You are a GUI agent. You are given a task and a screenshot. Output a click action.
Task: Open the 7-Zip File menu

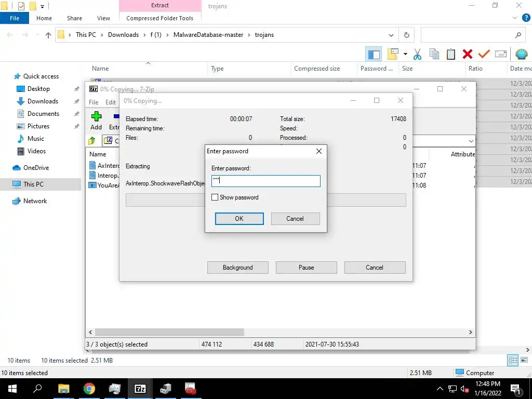point(94,102)
